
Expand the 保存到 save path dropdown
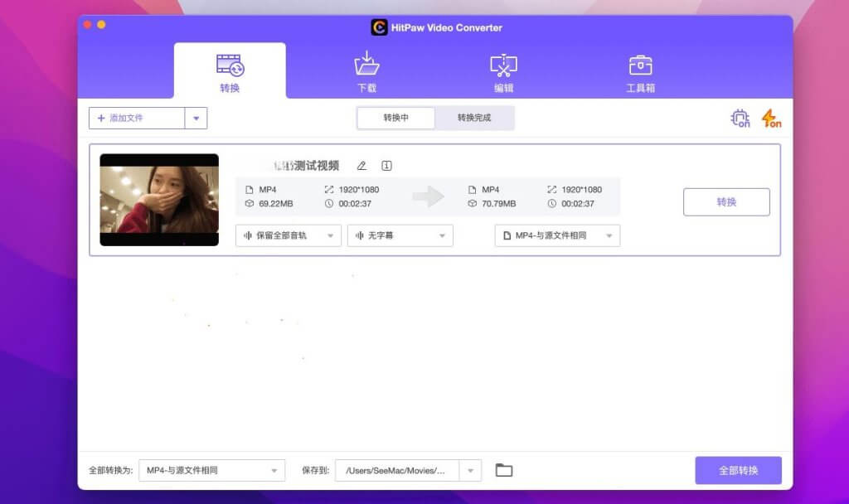(471, 470)
